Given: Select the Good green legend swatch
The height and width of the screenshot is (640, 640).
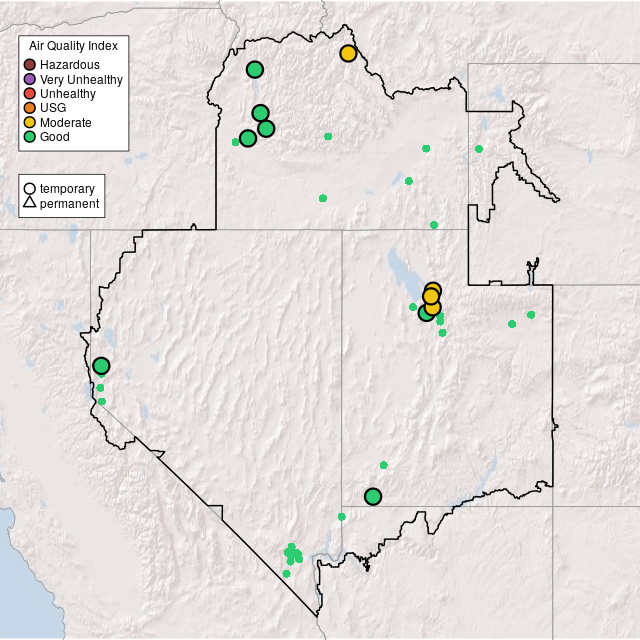Looking at the screenshot, I should 30,136.
